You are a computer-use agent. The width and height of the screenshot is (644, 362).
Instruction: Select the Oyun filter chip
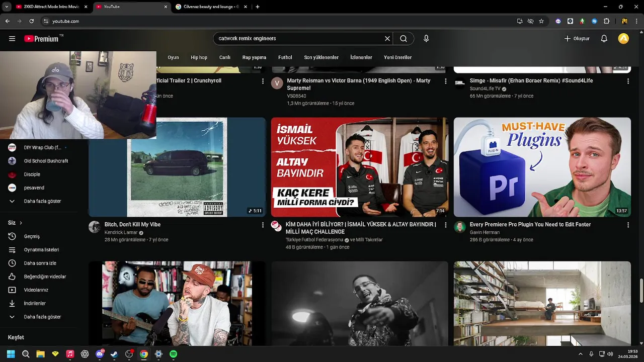click(x=173, y=57)
